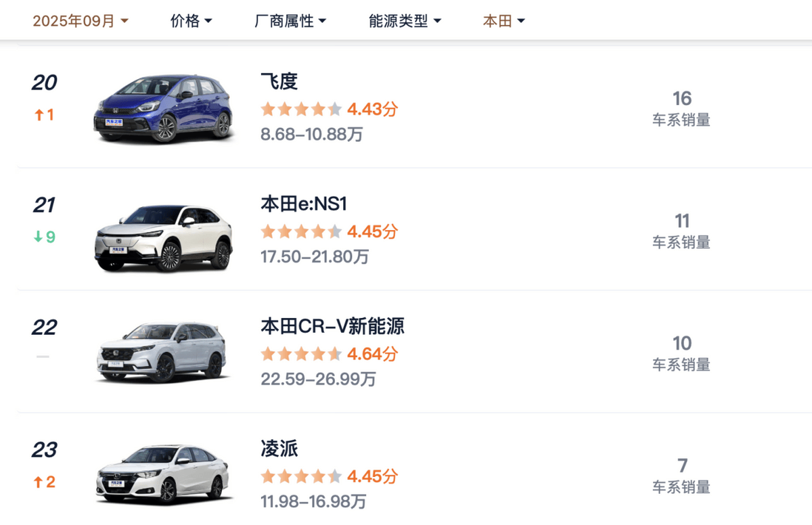Open the 厂商属性 manufacturer filter
Screen dimensions: 812x525
click(x=290, y=20)
